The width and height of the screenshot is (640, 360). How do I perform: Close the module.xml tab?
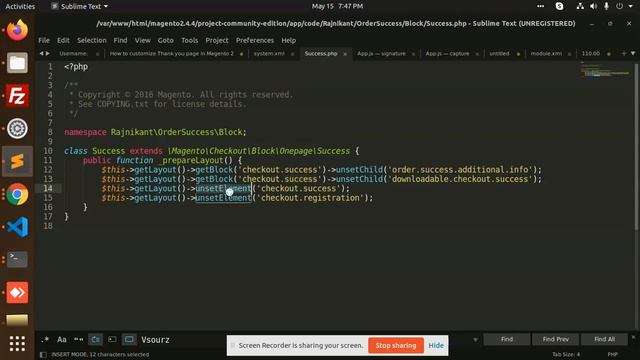569,54
